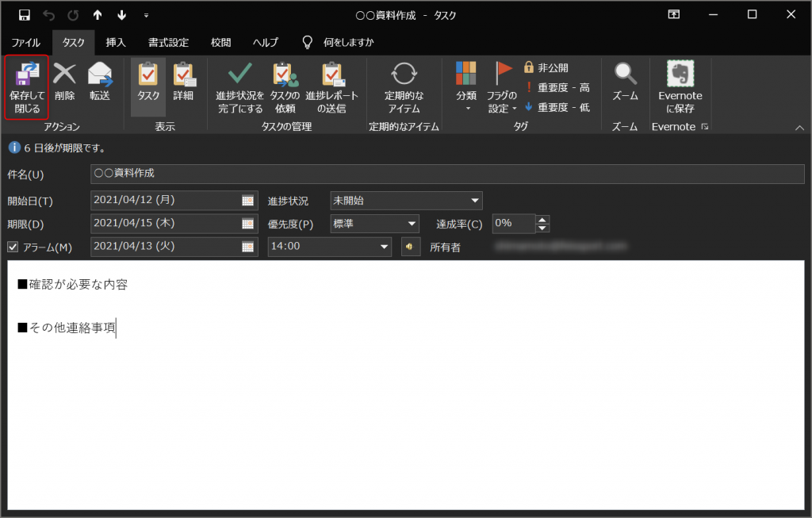Click 保存して閉じる (Save and Close) icon
The height and width of the screenshot is (518, 812).
click(27, 74)
